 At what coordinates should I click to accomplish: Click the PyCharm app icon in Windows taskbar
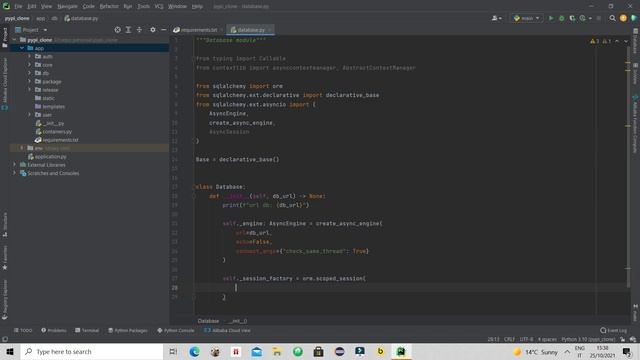point(401,351)
